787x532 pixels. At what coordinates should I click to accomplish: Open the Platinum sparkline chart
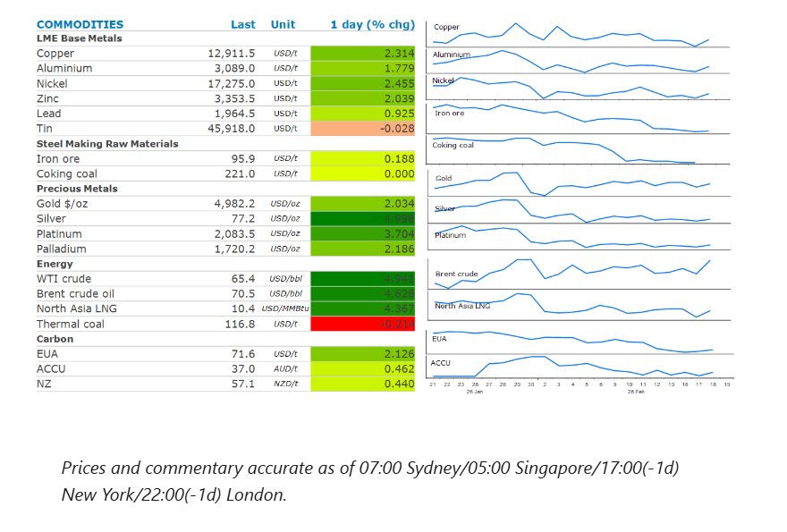click(579, 238)
